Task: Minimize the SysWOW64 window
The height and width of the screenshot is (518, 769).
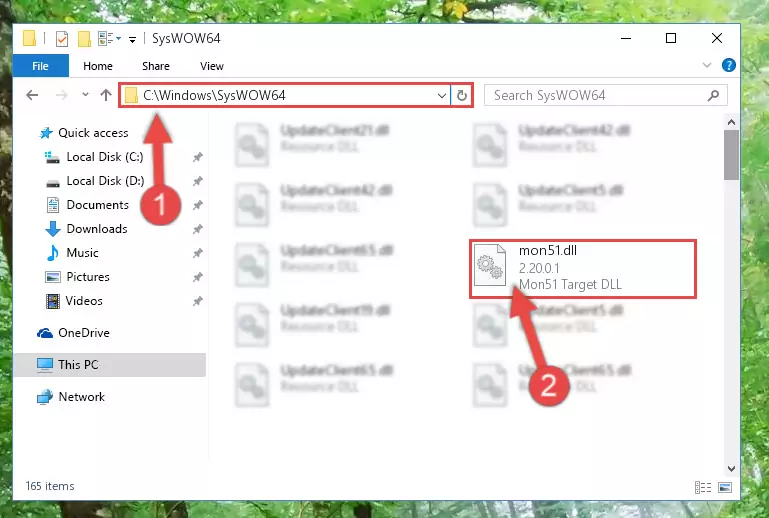Action: tap(626, 38)
